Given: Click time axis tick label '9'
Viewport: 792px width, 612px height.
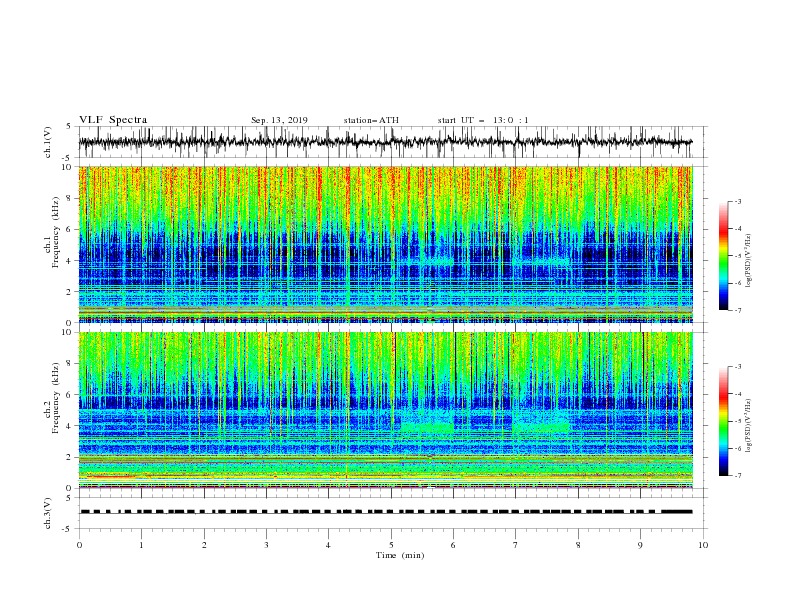Looking at the screenshot, I should (640, 545).
